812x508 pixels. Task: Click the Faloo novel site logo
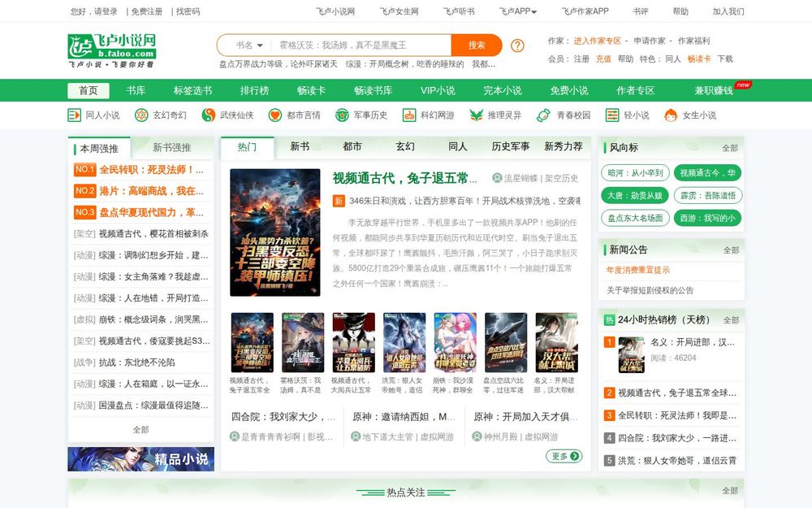[x=112, y=50]
